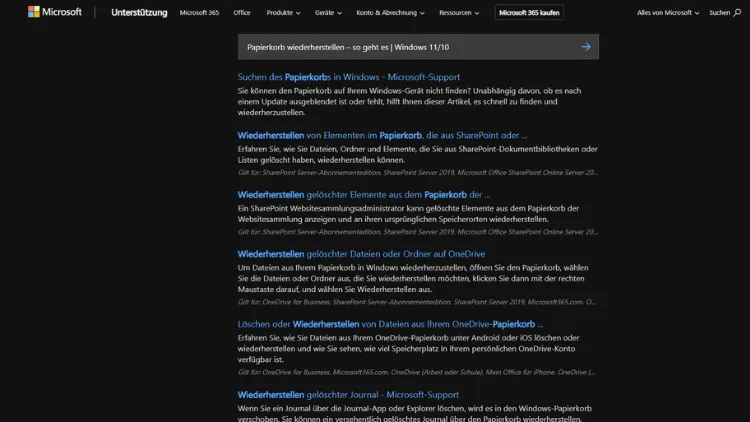This screenshot has width=750, height=422.
Task: Open 'Wiederherstellen gelöschter Elemente aus dem Papierkorb' result
Action: [x=364, y=195]
